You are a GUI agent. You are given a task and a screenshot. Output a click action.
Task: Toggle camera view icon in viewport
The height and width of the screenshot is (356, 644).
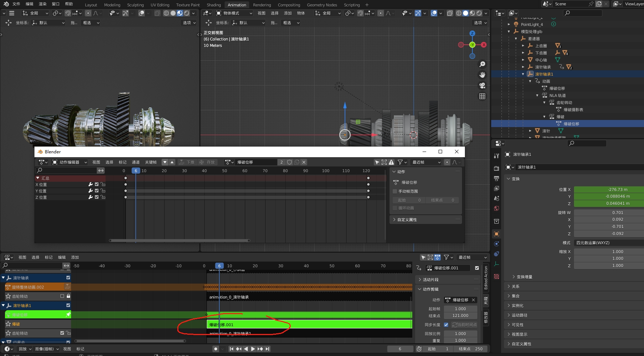click(x=482, y=86)
